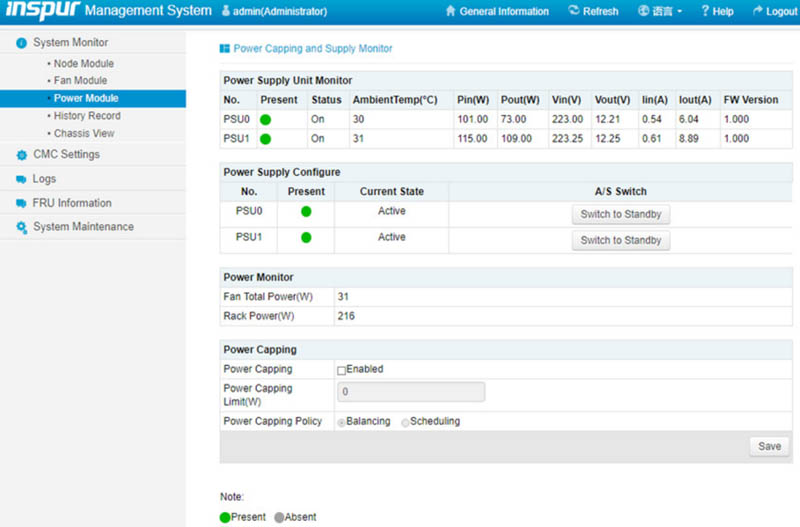Expand the CMC Settings section
This screenshot has height=527, width=800.
click(66, 155)
